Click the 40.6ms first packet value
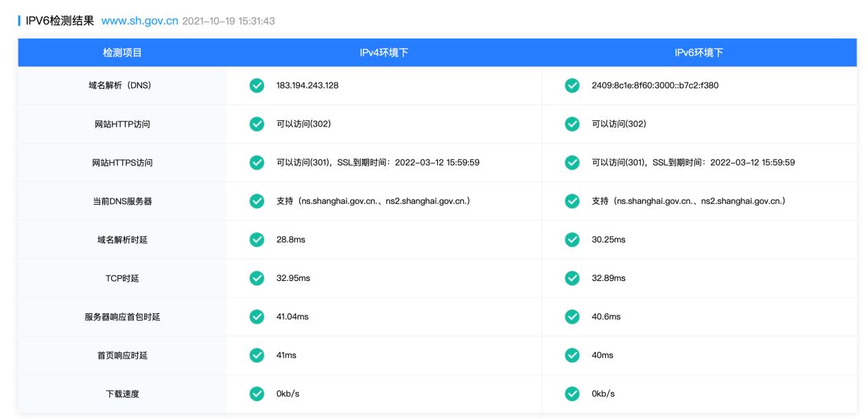Viewport: 868px width, 419px height. coord(606,317)
